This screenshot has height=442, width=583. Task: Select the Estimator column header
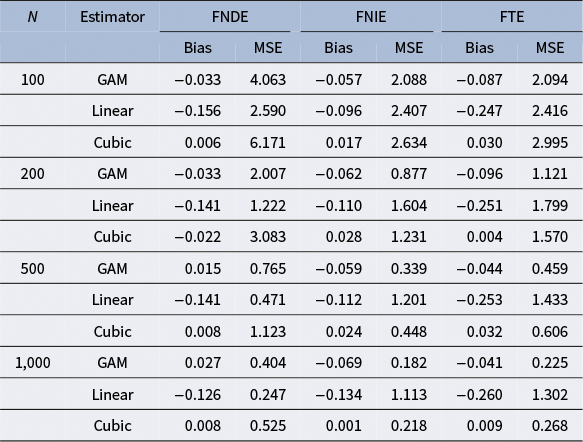coord(112,17)
